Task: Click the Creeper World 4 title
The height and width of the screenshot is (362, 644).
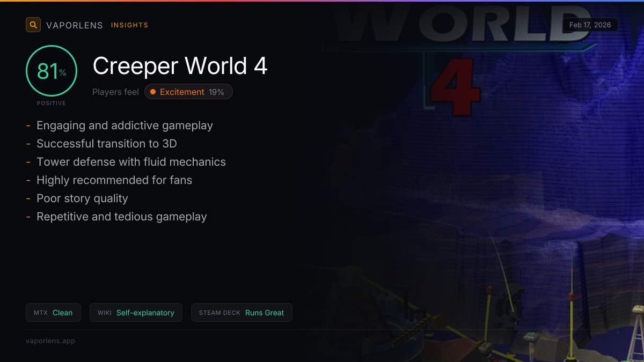Action: [x=180, y=66]
